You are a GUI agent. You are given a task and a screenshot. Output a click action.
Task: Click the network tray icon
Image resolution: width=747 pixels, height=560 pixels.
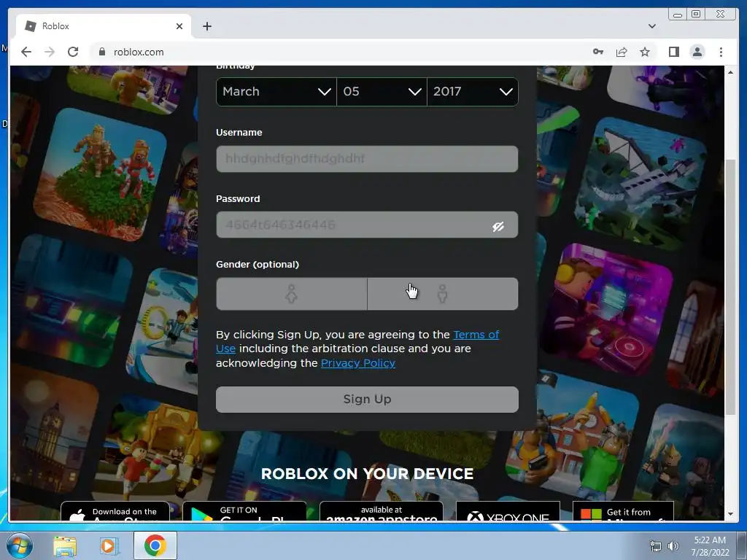coord(656,546)
